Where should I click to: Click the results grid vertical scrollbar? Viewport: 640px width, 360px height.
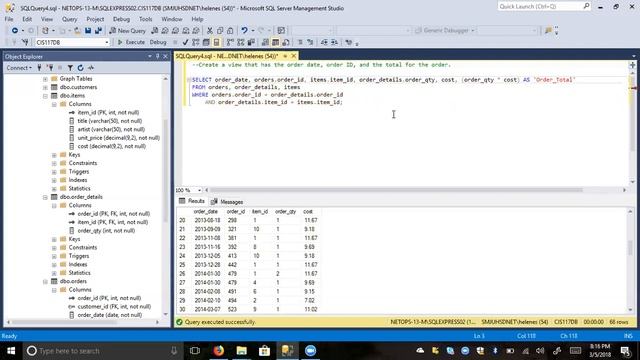pyautogui.click(x=630, y=248)
